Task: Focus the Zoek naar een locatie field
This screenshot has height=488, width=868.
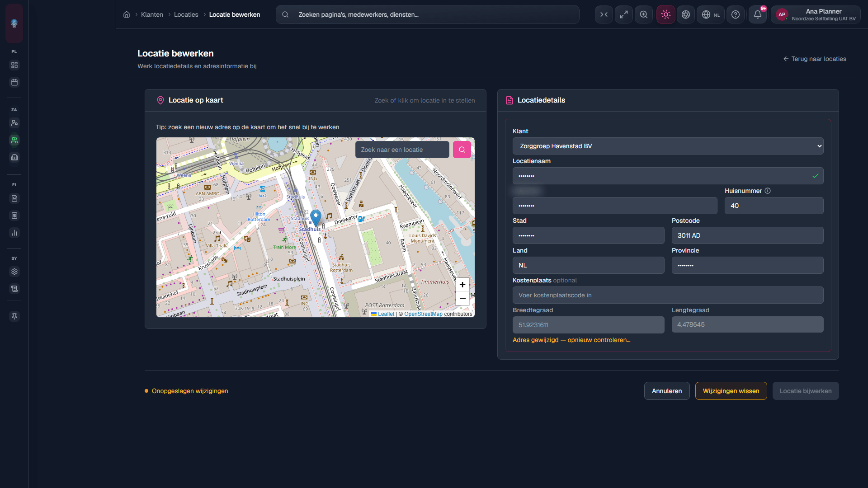Action: [402, 150]
